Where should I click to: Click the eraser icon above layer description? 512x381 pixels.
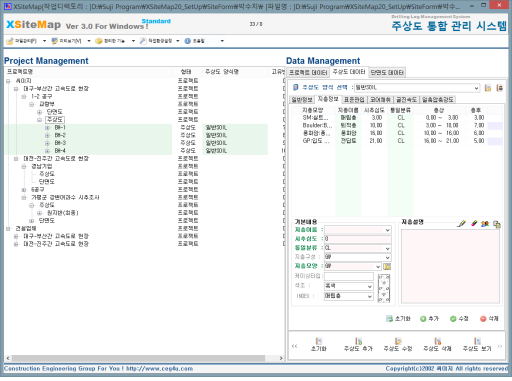click(474, 223)
